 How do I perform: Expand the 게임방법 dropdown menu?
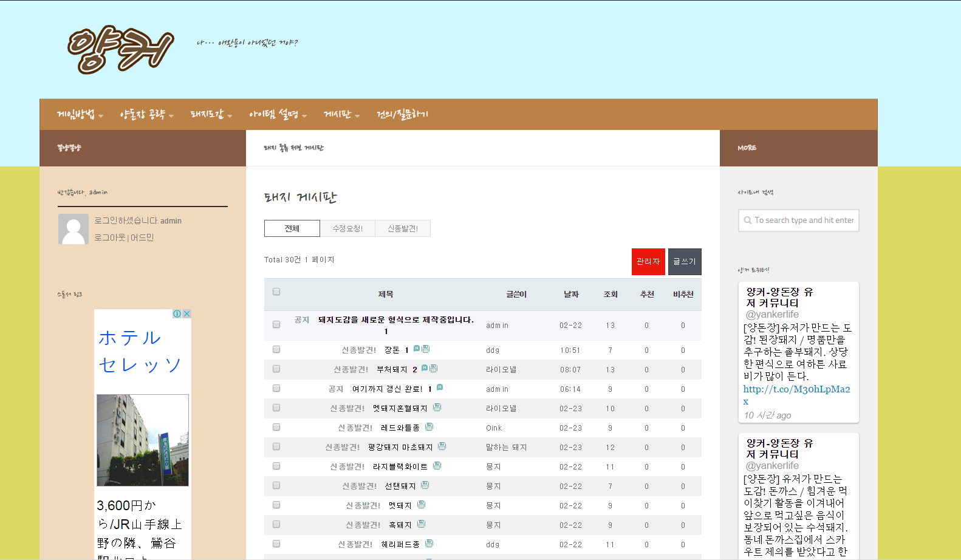point(80,115)
